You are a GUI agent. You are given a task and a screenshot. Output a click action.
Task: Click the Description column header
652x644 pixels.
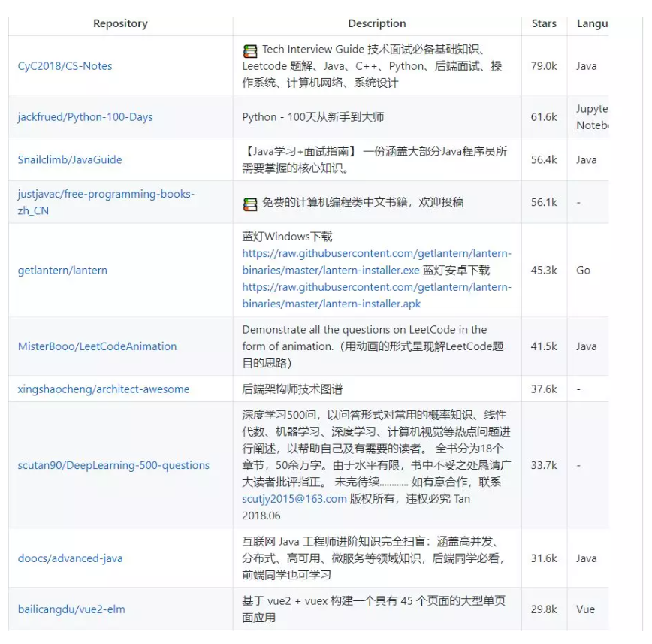click(x=376, y=23)
